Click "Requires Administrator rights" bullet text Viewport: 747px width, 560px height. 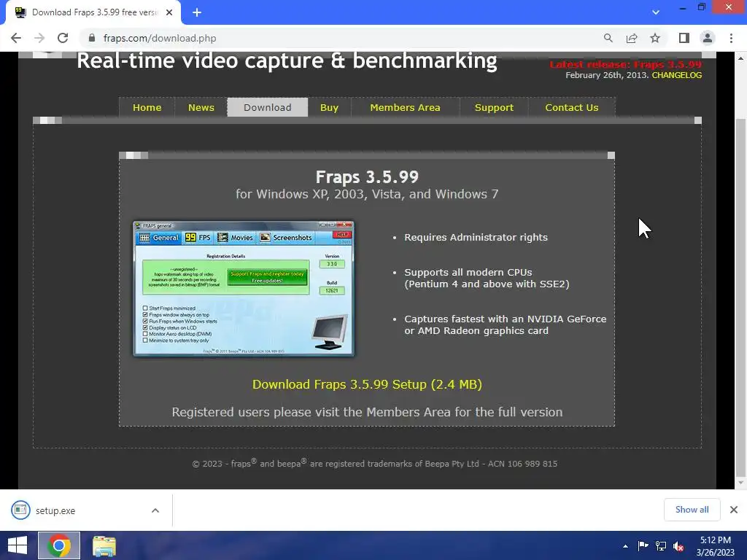pyautogui.click(x=476, y=237)
